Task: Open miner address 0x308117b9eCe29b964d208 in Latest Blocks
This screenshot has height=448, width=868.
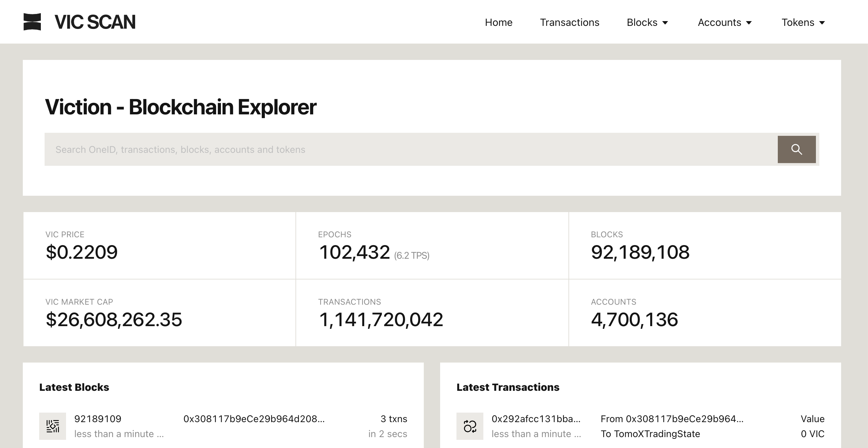Action: tap(254, 419)
